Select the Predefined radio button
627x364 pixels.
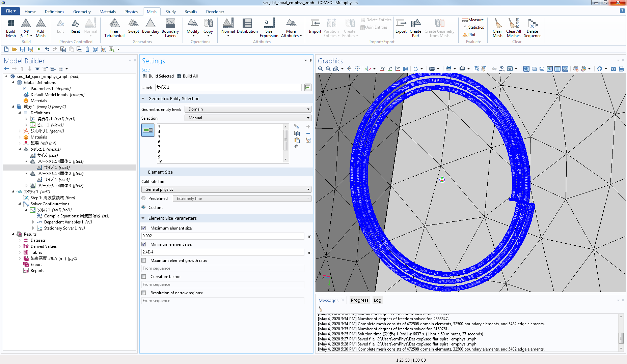click(144, 199)
